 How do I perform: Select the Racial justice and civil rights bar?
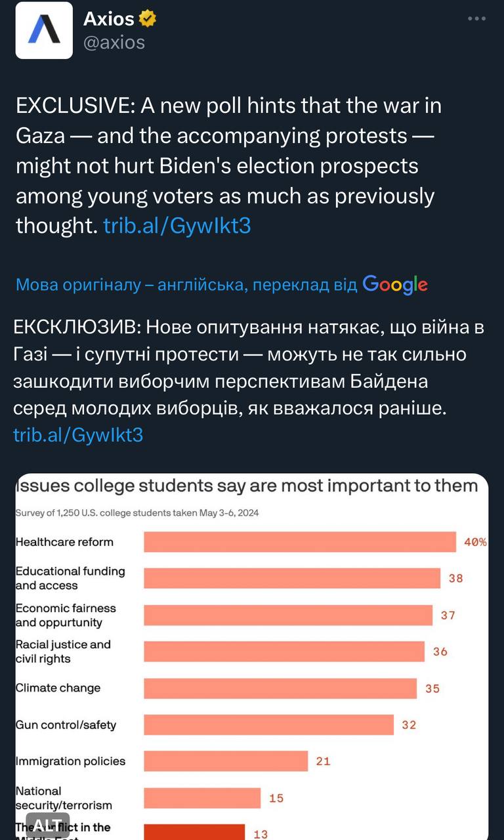[284, 652]
